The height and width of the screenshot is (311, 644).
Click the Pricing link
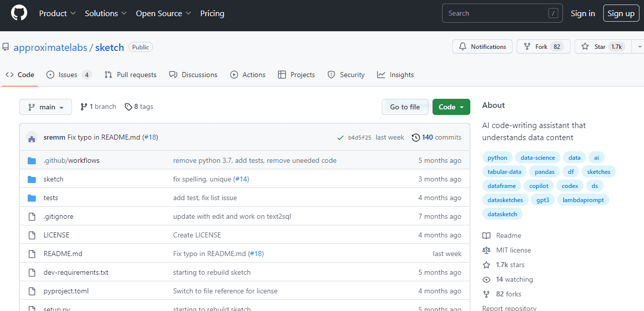click(x=212, y=14)
